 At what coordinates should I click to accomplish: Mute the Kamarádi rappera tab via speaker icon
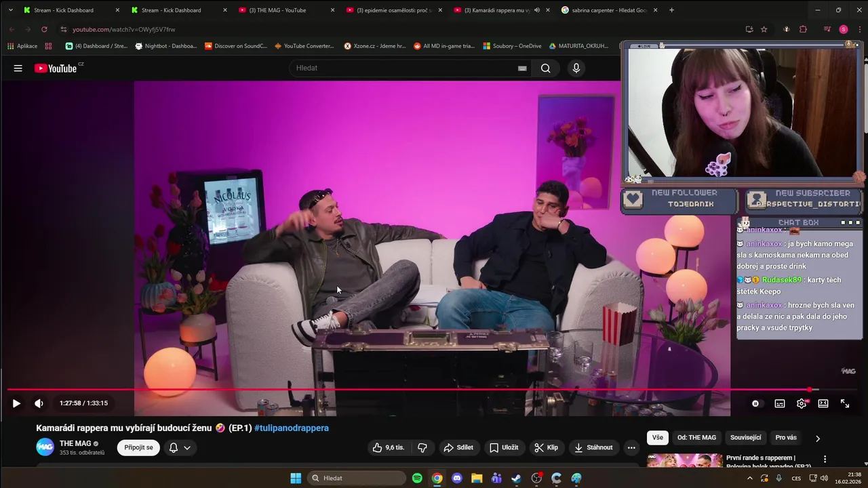click(x=536, y=10)
